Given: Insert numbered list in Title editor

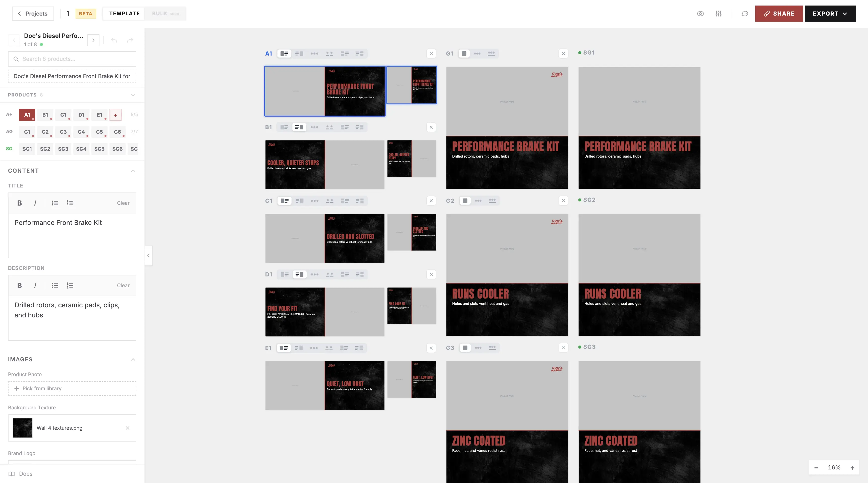Looking at the screenshot, I should pyautogui.click(x=70, y=203).
